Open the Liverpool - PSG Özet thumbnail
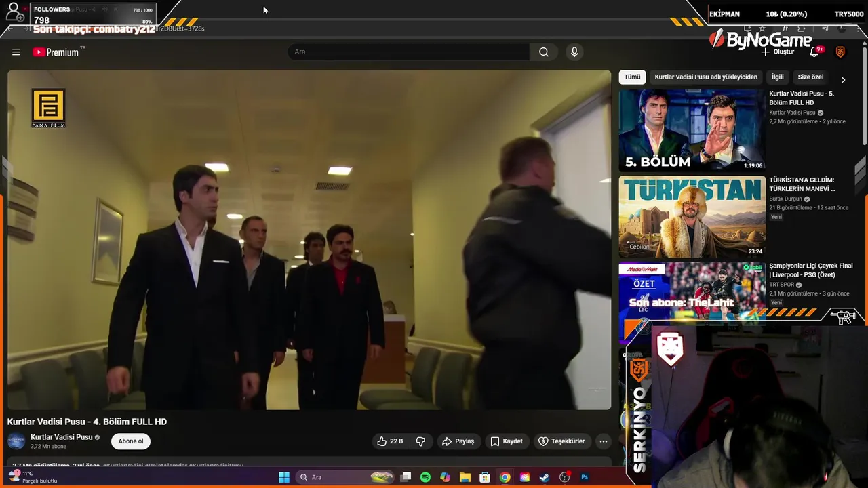The height and width of the screenshot is (488, 868). pos(692,291)
